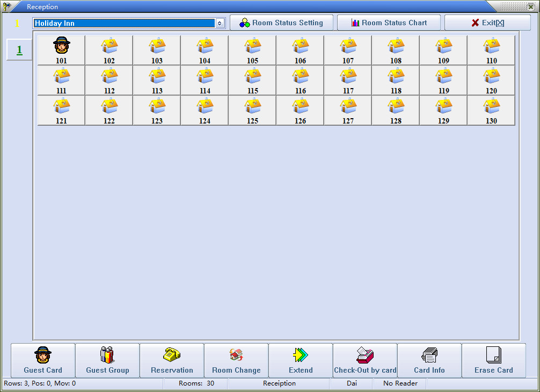Image resolution: width=540 pixels, height=392 pixels.
Task: Open the Guest Group function
Action: (x=107, y=360)
